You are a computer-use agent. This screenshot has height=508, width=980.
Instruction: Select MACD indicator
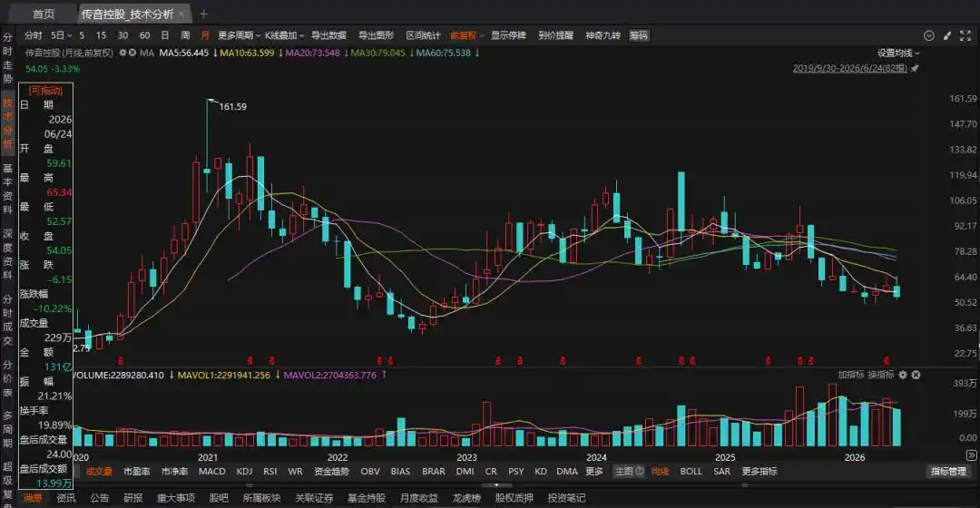pyautogui.click(x=211, y=471)
